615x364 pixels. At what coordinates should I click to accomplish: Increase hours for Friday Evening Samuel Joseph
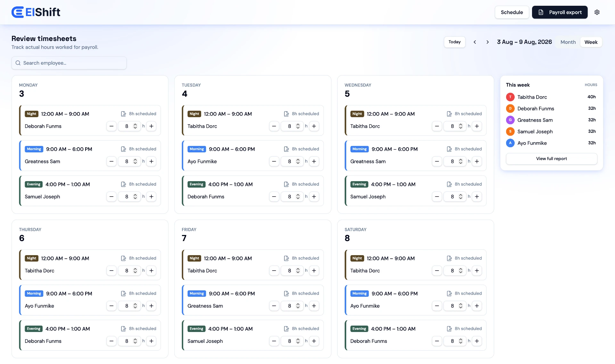(314, 341)
